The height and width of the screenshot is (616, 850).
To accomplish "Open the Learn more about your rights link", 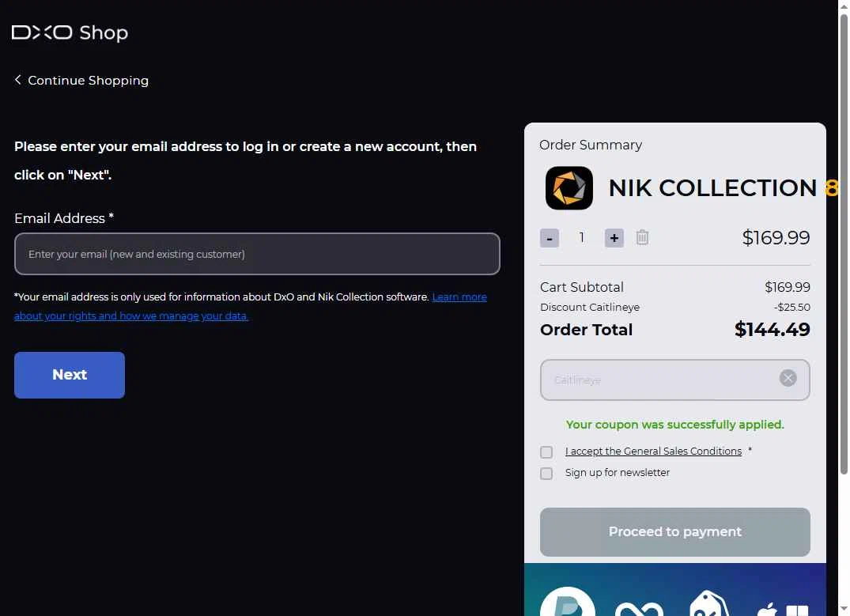I will (x=251, y=306).
